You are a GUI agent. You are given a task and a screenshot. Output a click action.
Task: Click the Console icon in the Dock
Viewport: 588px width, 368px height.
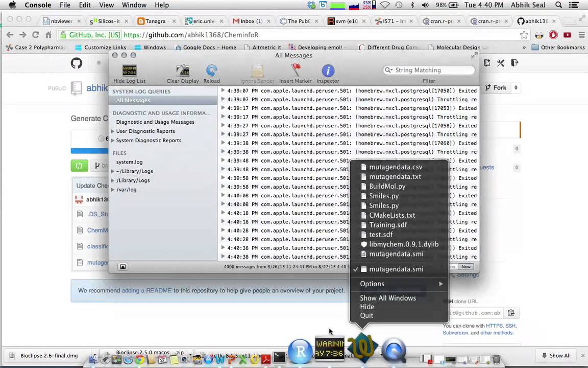coord(329,349)
